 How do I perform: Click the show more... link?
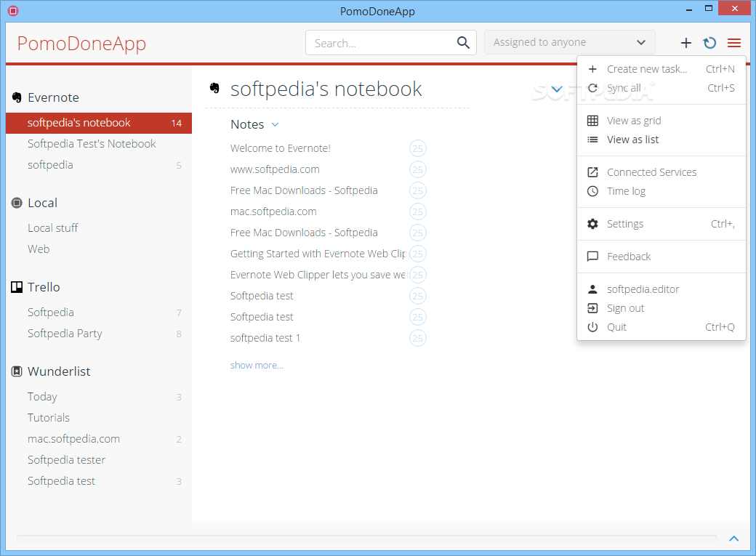click(257, 365)
